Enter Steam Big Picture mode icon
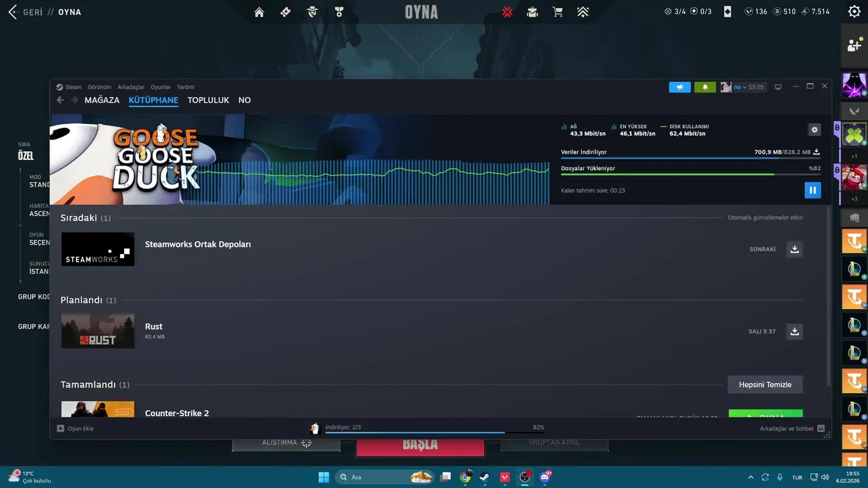The width and height of the screenshot is (868, 488). (x=778, y=87)
